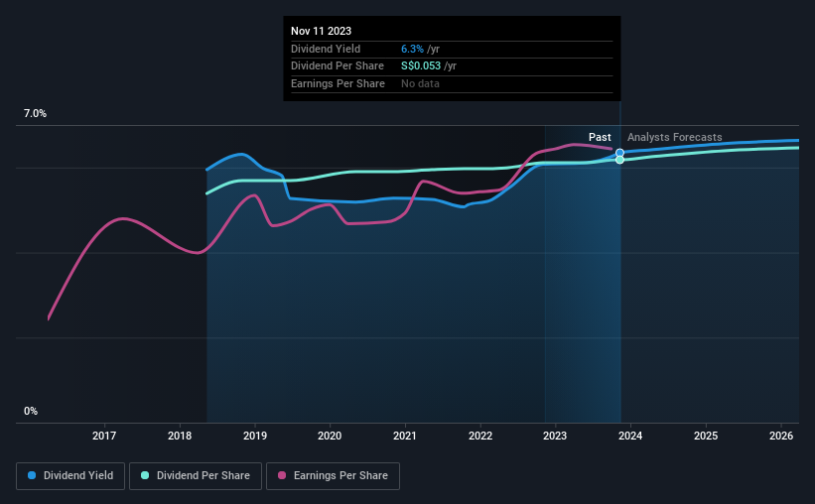Screen dimensions: 815x504
Task: Click the 2019 x-axis label
Action: pos(255,436)
